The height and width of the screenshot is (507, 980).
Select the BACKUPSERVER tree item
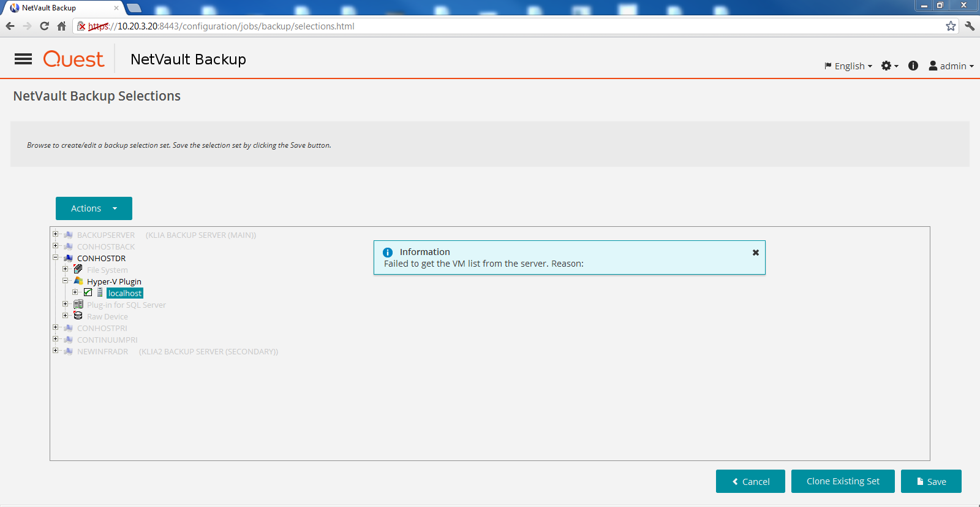(x=106, y=235)
